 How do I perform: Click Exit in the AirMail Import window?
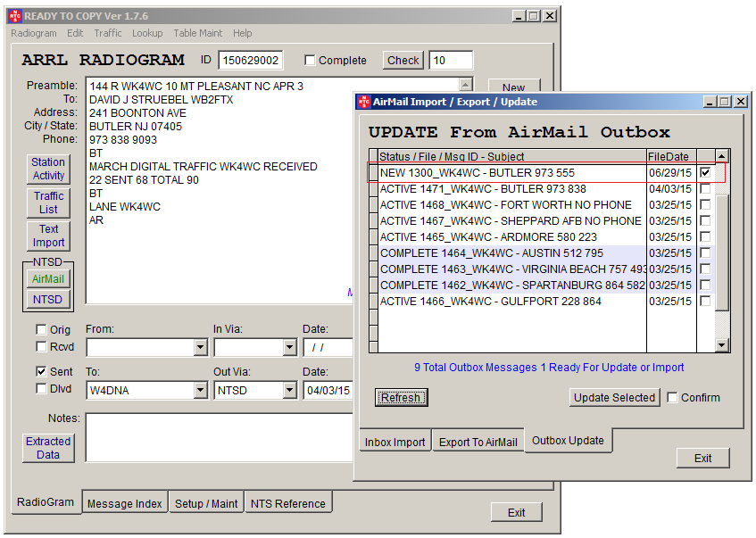tap(703, 458)
